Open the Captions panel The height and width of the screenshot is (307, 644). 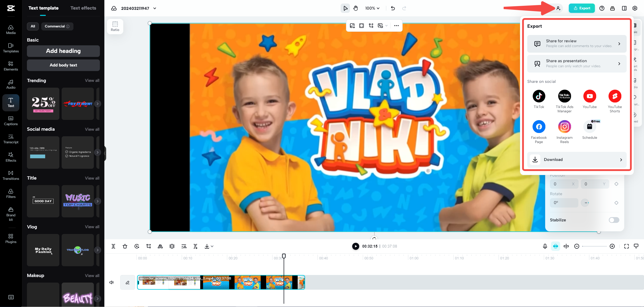tap(11, 121)
